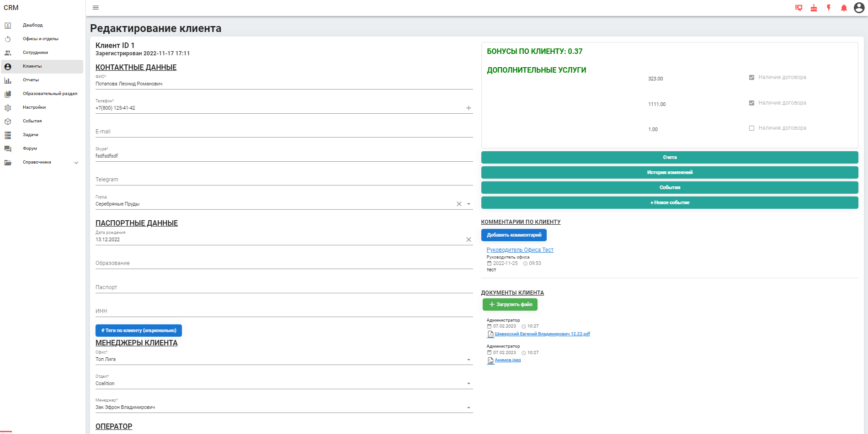Click the Telegram input field
The height and width of the screenshot is (434, 868).
click(284, 180)
